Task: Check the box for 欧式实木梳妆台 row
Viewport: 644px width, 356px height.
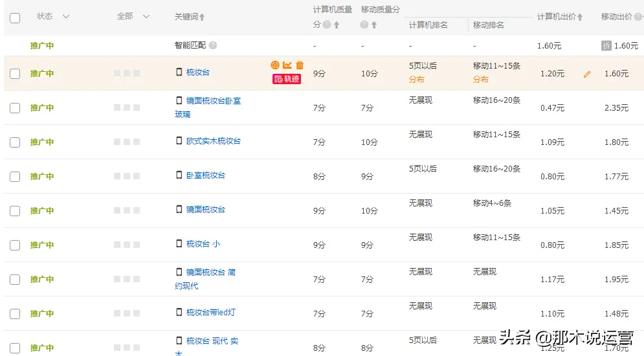Action: [x=15, y=142]
